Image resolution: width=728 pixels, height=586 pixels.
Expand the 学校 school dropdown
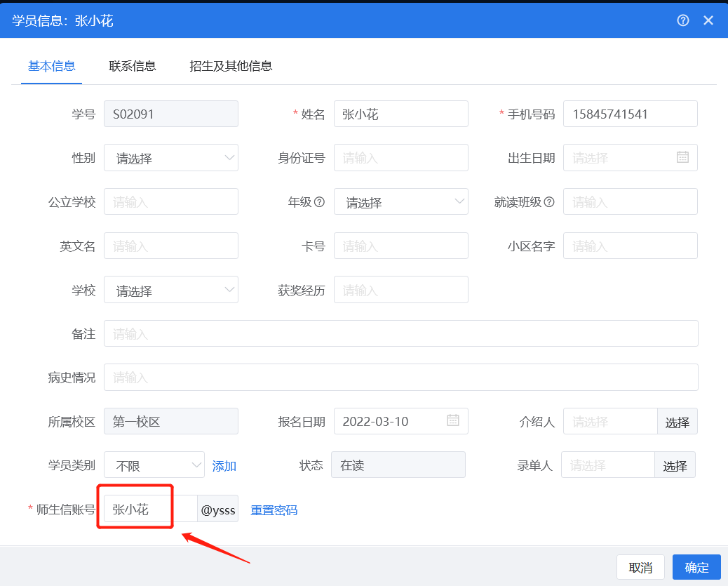point(170,289)
